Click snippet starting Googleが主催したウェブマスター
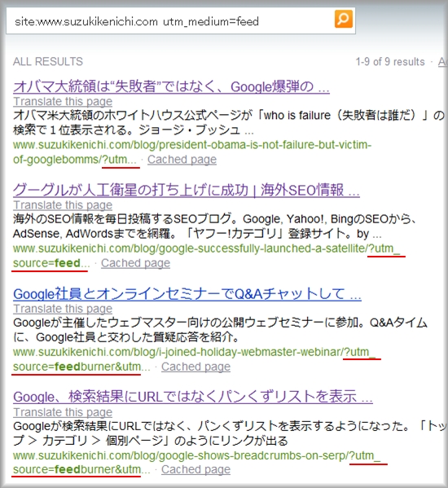Image resolution: width=448 pixels, height=488 pixels. pyautogui.click(x=220, y=330)
